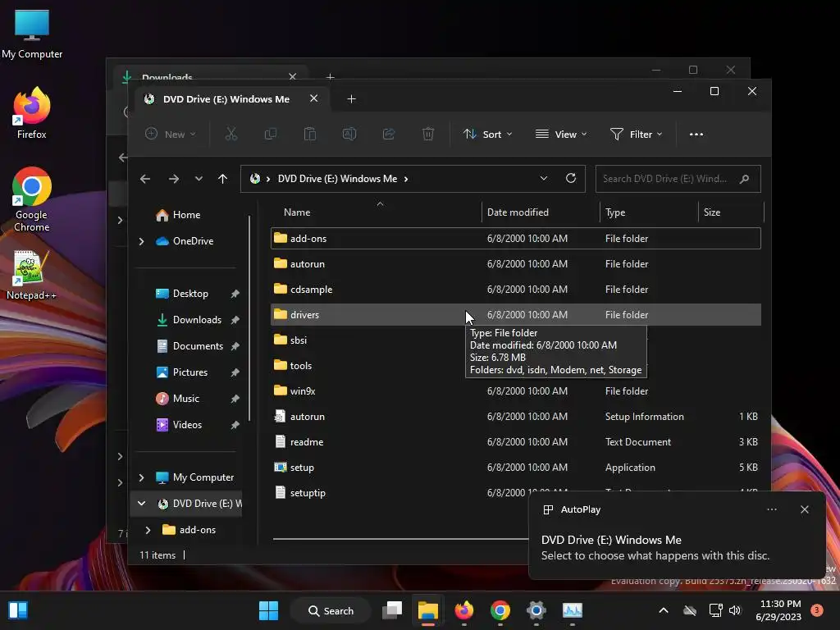
Task: Click the volume speaker tray icon
Action: (x=735, y=610)
